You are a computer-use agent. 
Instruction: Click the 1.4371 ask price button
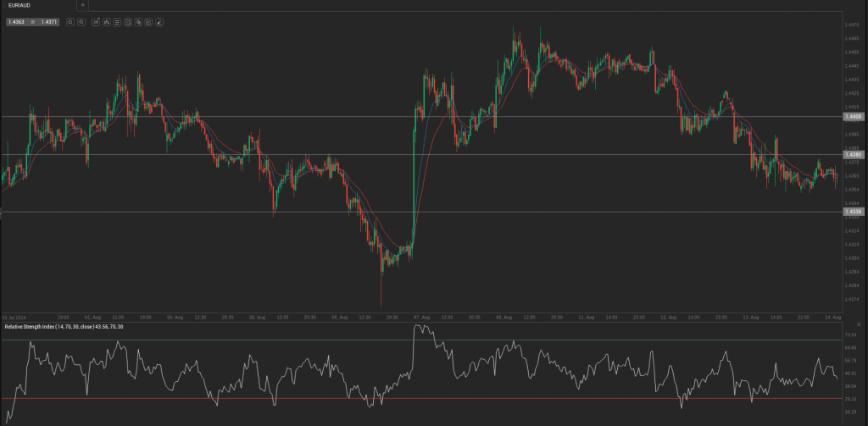point(49,21)
